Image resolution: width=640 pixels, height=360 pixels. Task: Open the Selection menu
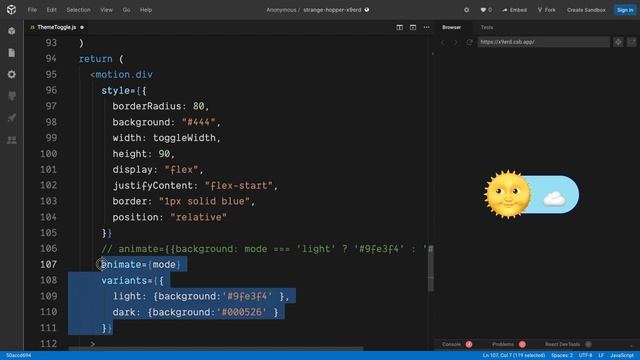tap(78, 10)
